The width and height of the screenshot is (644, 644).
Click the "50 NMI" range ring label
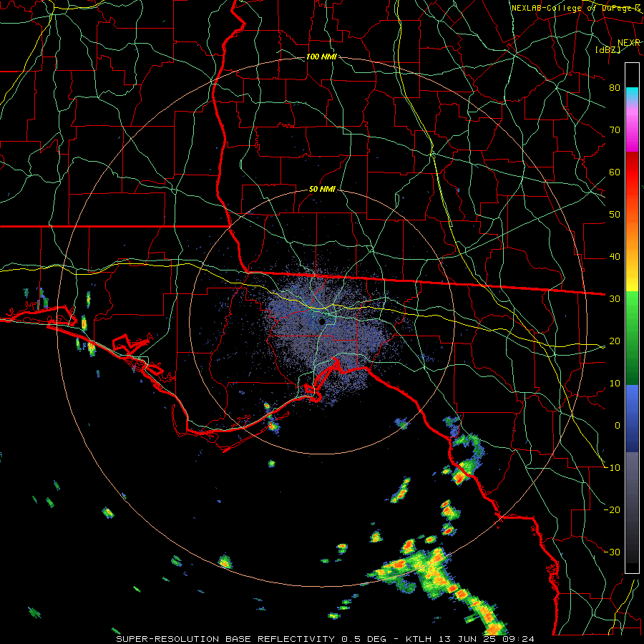click(x=322, y=189)
